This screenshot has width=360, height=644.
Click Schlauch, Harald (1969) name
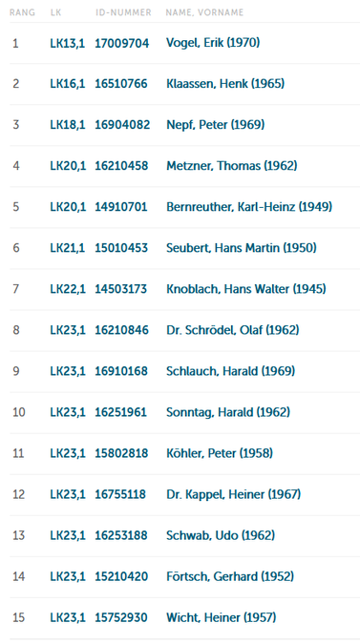(x=230, y=371)
